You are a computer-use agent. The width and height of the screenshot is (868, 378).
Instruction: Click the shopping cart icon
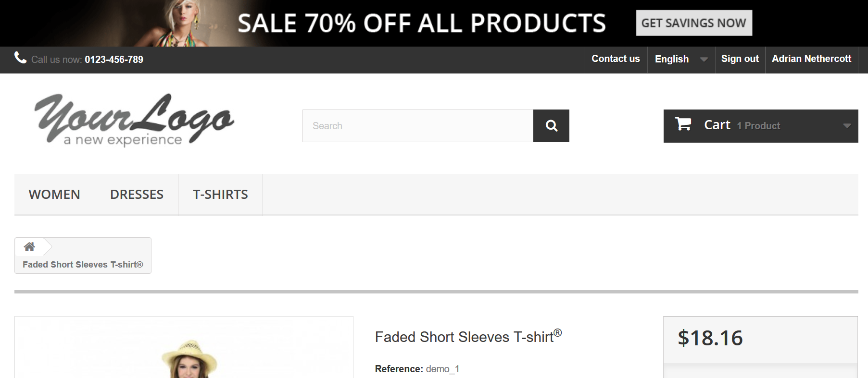(x=683, y=124)
